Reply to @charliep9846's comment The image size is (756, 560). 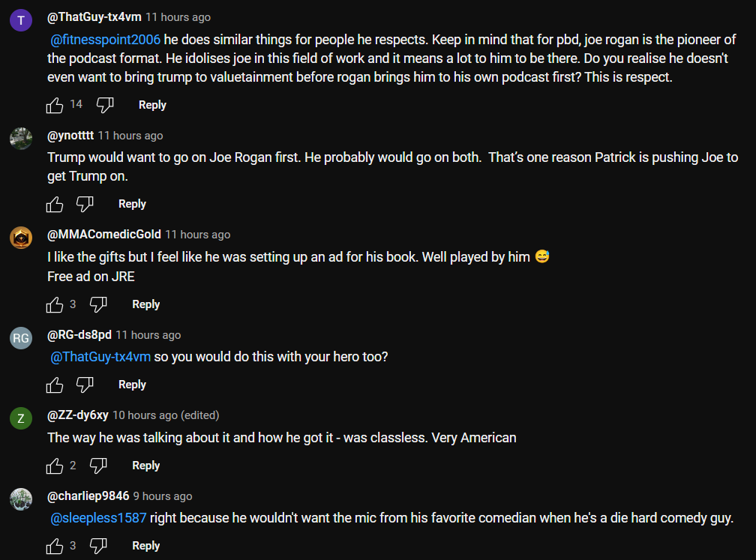point(145,547)
